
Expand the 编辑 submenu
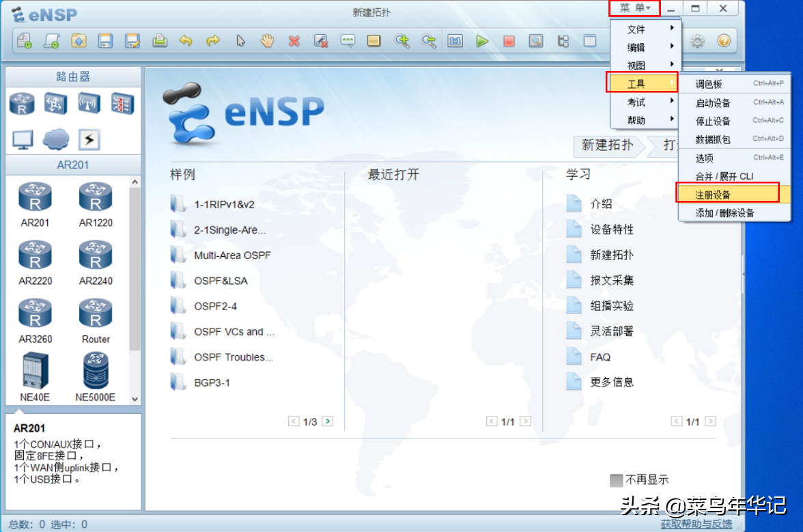click(x=645, y=47)
